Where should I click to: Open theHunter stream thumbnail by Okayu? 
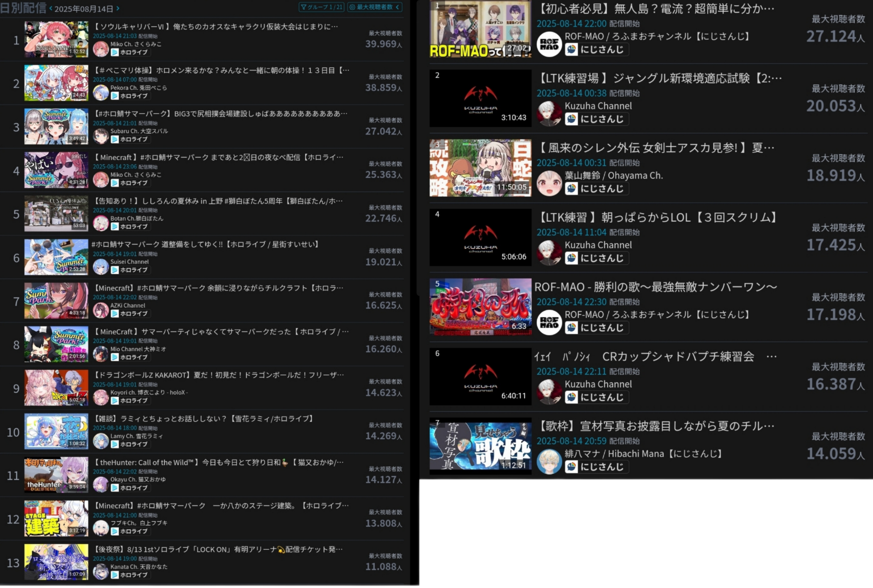(56, 475)
